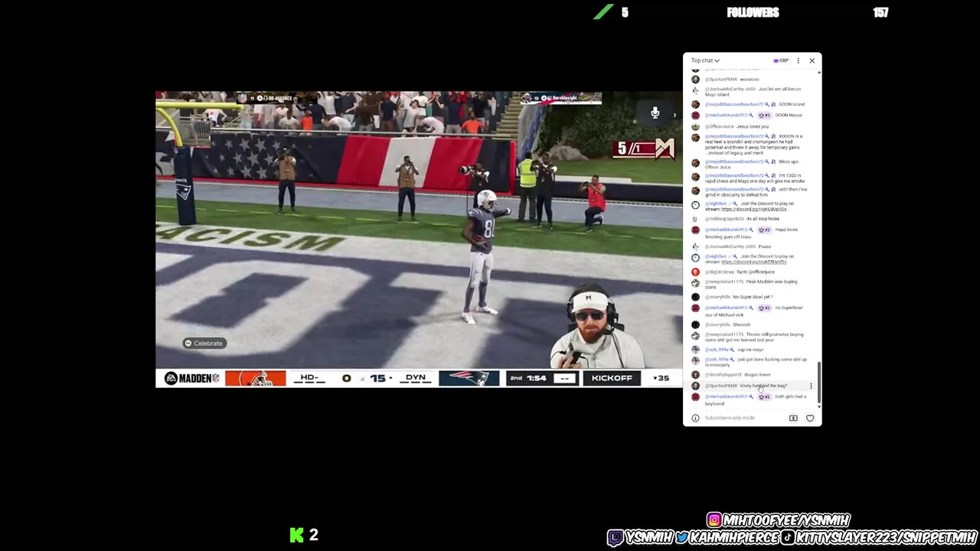
Task: Click the KITTYSLAYER223/SNIPPETMIH TikTok handle text
Action: (x=886, y=538)
